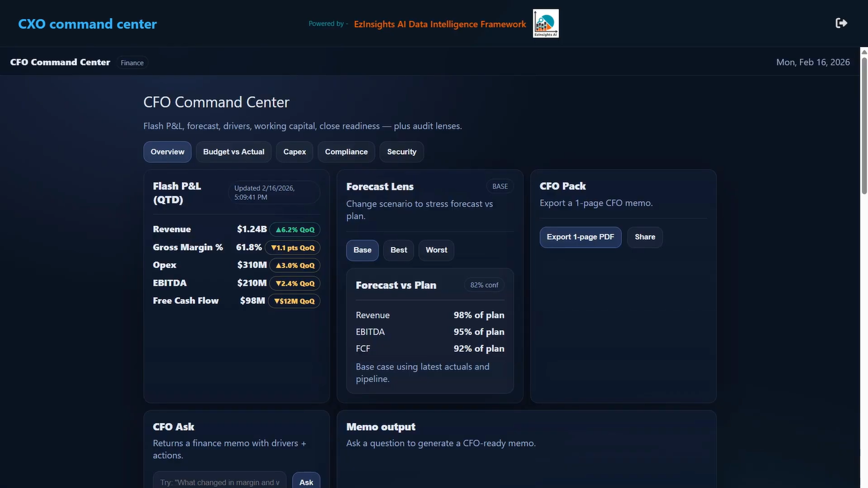The width and height of the screenshot is (868, 488).
Task: Click the $1.24B revenue value
Action: pos(252,229)
